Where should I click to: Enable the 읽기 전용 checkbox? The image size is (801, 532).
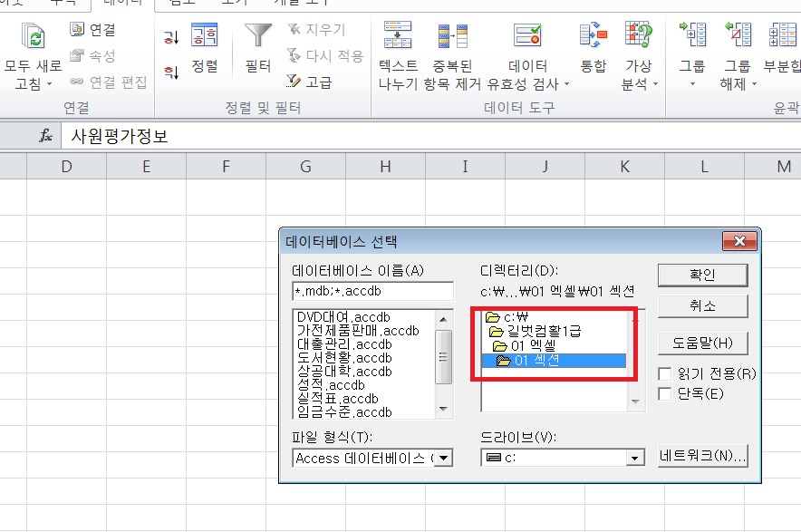[665, 373]
